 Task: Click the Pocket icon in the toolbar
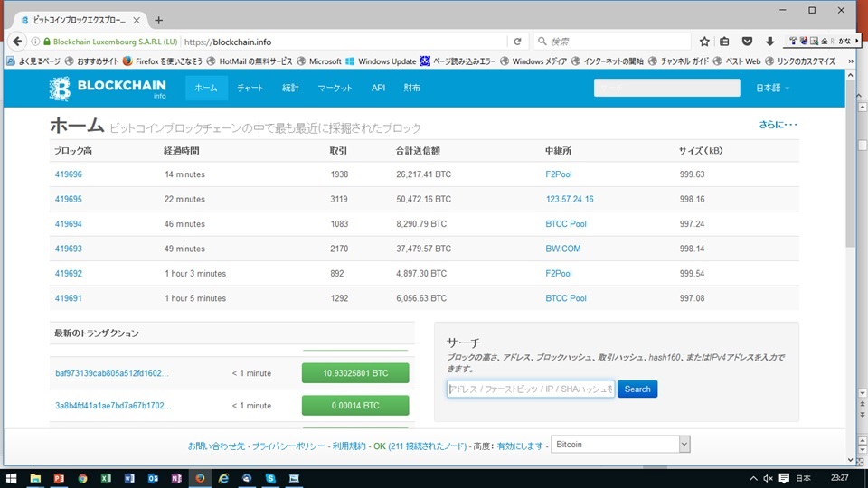748,42
